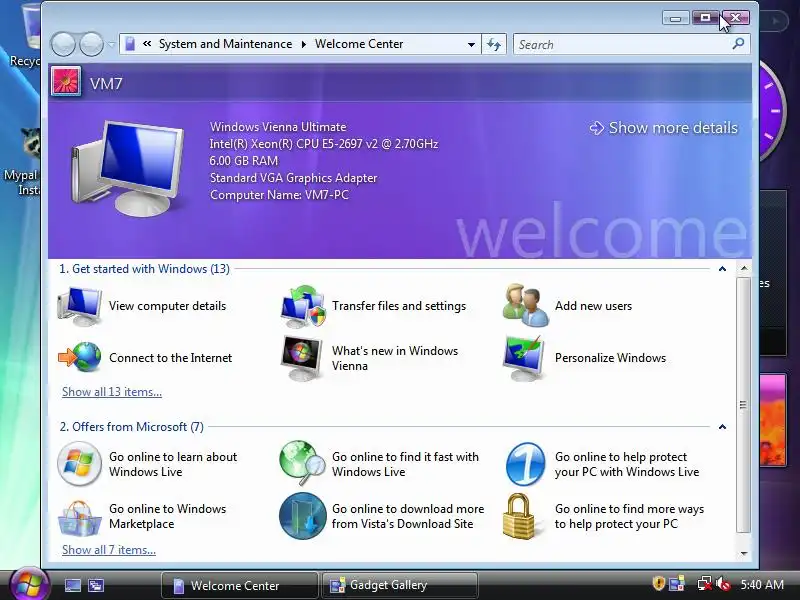This screenshot has height=600, width=800.
Task: Select the Add new users icon
Action: coord(526,306)
